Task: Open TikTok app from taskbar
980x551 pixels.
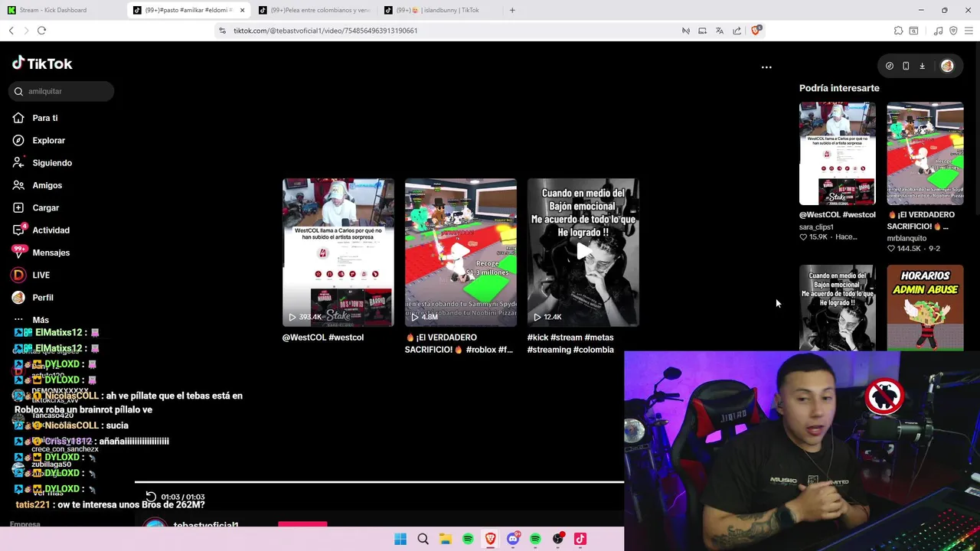Action: pos(580,539)
